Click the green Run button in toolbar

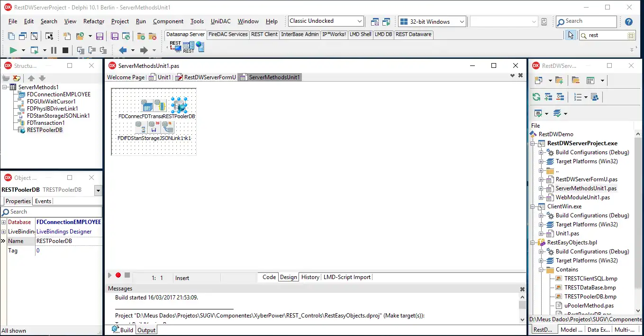tap(13, 50)
